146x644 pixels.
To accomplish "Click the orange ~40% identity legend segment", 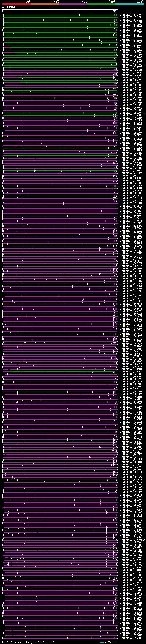I will point(45,4).
